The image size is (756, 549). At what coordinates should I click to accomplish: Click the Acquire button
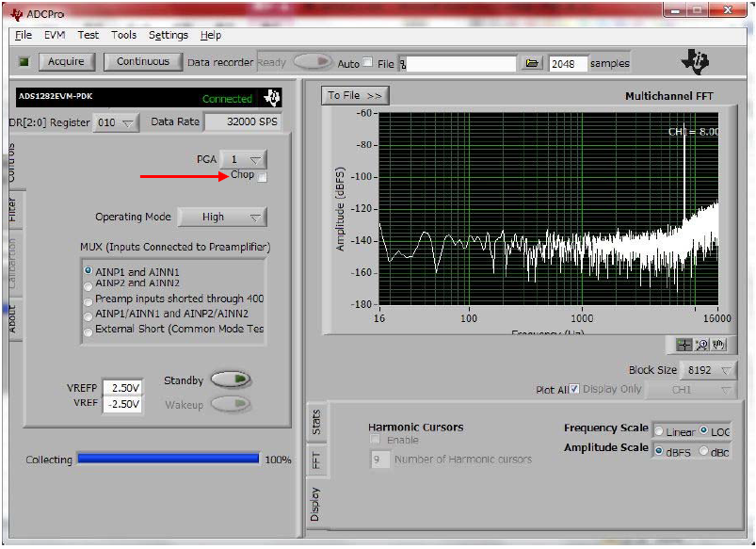[x=66, y=62]
